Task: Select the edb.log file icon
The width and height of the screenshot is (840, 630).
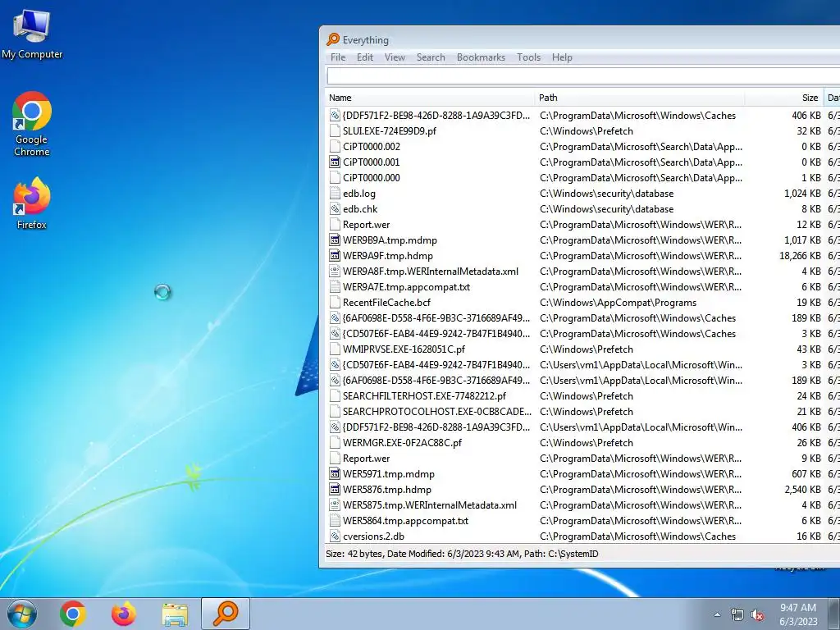Action: [x=335, y=194]
